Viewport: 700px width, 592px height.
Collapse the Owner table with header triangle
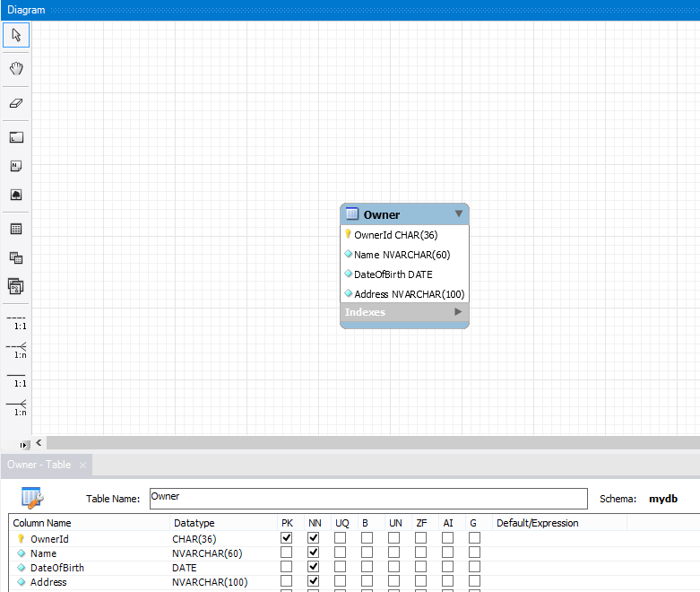(x=459, y=213)
